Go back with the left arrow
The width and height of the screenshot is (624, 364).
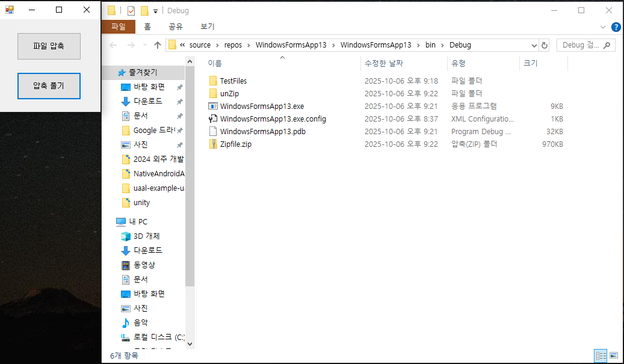point(113,45)
